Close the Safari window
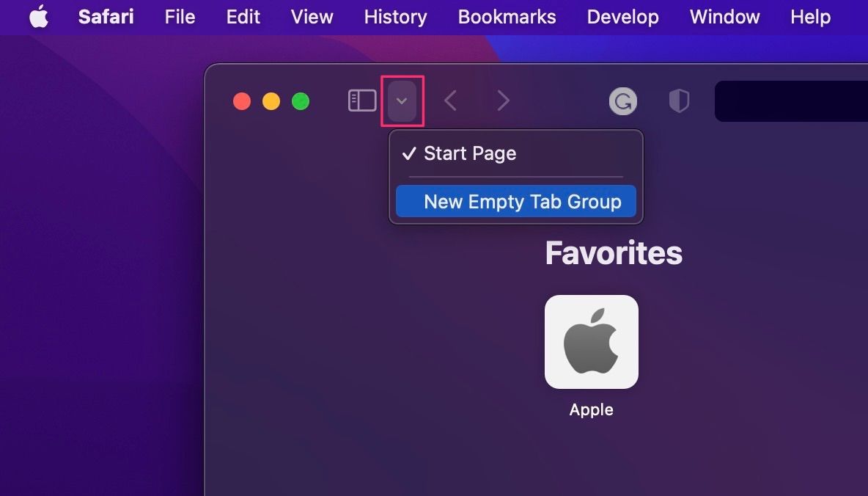Screen dimensions: 868x496 tap(242, 101)
